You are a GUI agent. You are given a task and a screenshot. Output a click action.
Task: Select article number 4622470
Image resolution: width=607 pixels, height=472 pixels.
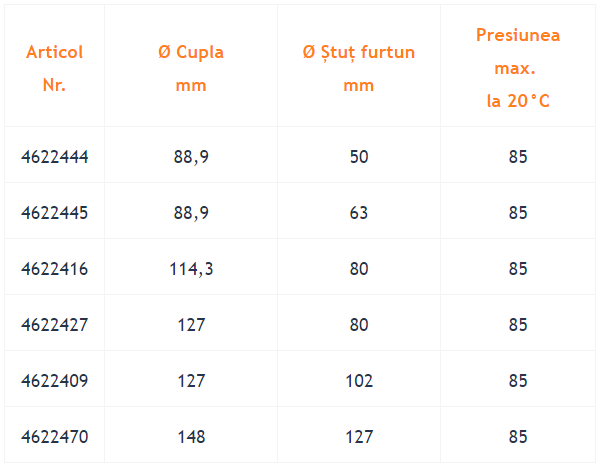click(55, 437)
